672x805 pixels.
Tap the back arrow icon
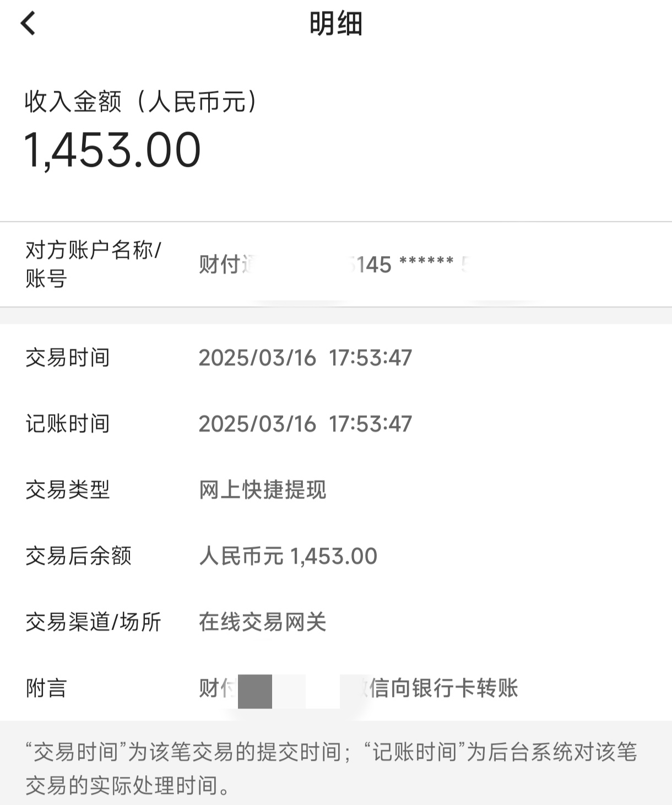pos(28,24)
